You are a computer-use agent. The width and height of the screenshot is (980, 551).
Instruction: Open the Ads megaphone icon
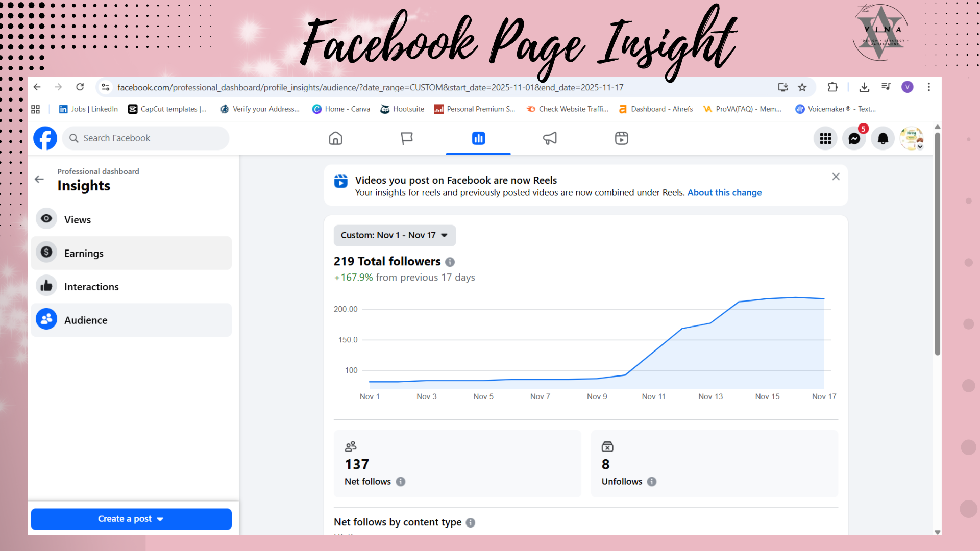pos(550,138)
